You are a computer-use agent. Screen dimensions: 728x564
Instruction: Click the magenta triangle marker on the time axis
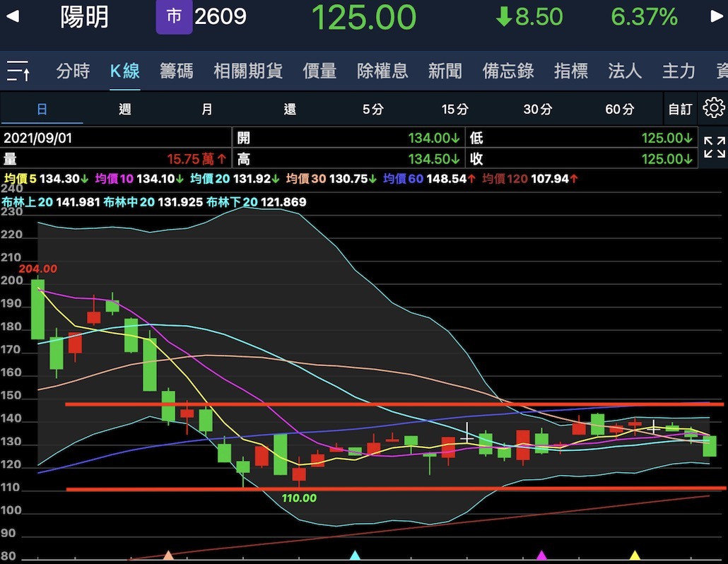542,556
